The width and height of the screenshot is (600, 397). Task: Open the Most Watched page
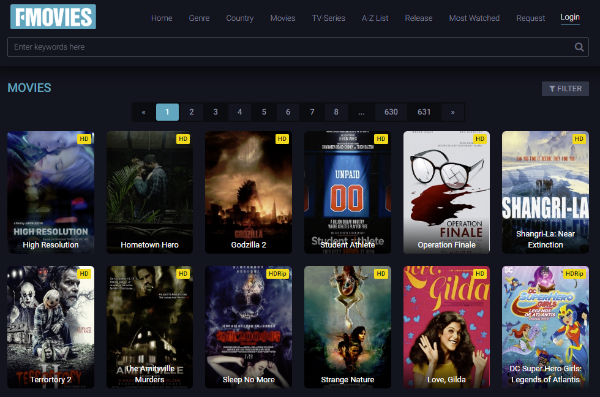[x=474, y=18]
